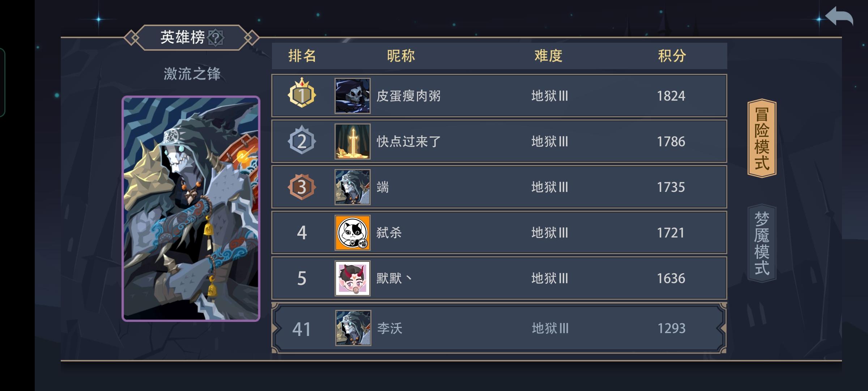Screen dimensions: 868x391
Task: Open 皮蛋瘦肉粥's skull avatar
Action: tap(352, 96)
